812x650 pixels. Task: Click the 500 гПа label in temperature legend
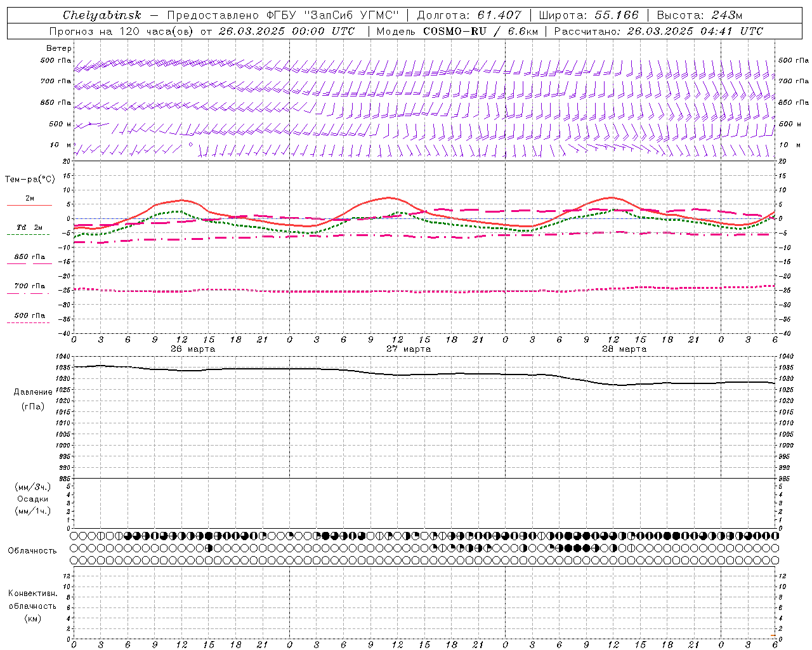pyautogui.click(x=30, y=315)
